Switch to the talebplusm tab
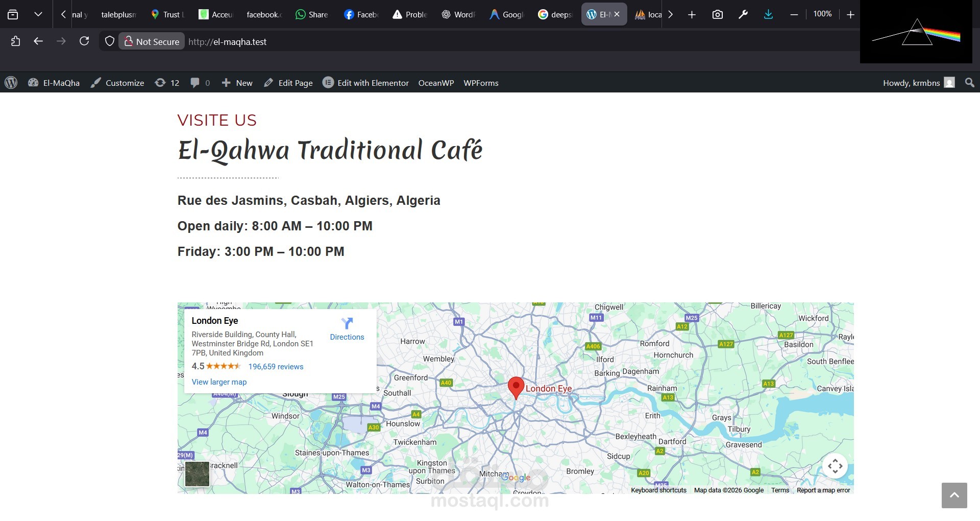The image size is (980, 521). coord(118,14)
